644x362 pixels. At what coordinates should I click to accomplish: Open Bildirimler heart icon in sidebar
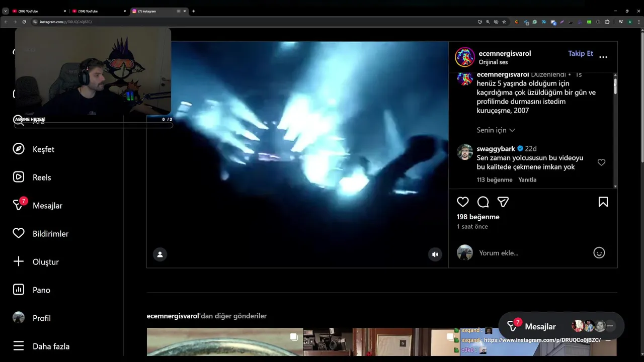pyautogui.click(x=19, y=233)
